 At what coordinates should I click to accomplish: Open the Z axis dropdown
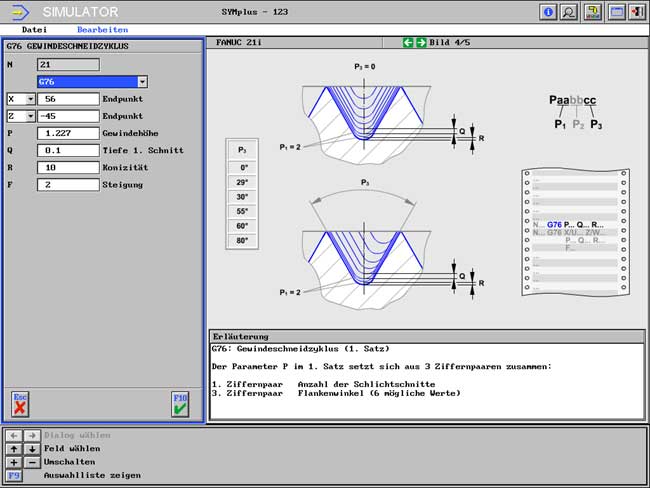click(x=29, y=116)
